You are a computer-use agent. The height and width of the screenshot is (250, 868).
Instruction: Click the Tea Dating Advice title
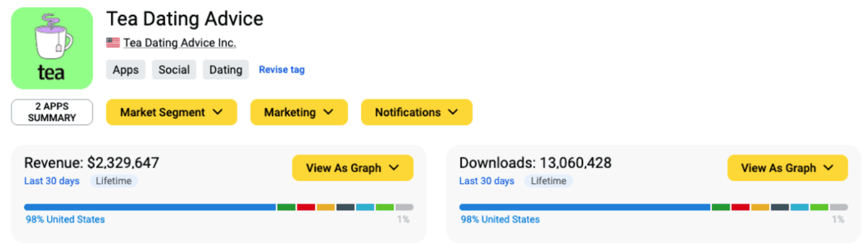(185, 19)
